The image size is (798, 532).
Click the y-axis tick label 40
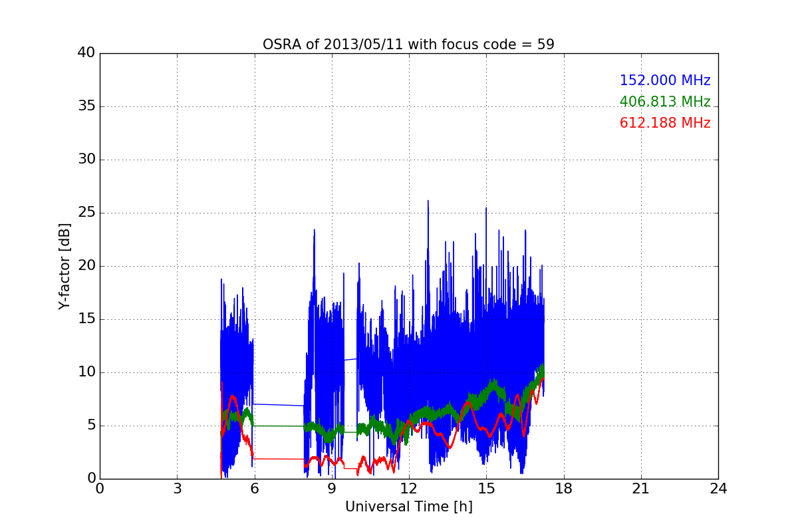(x=86, y=53)
